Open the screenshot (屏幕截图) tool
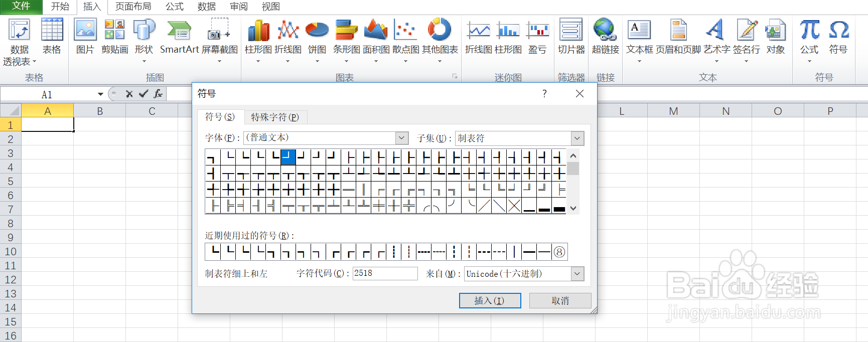Screen dimensions: 868x342 [219, 41]
